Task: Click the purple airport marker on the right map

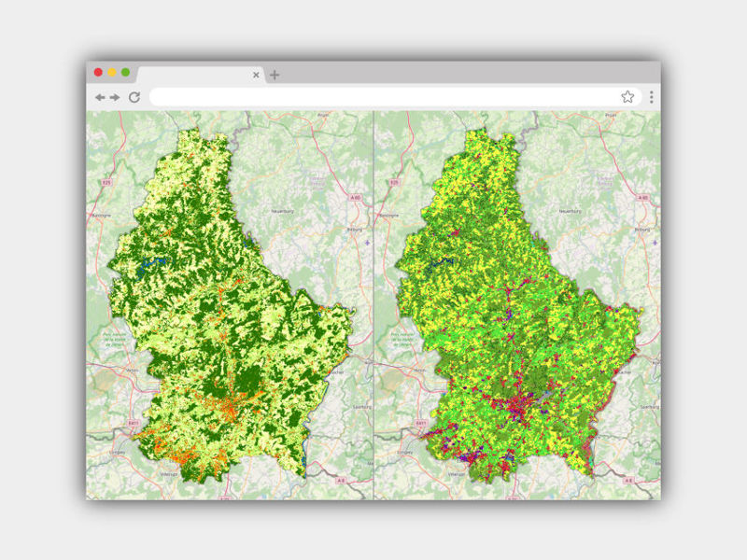Action: pos(655,243)
